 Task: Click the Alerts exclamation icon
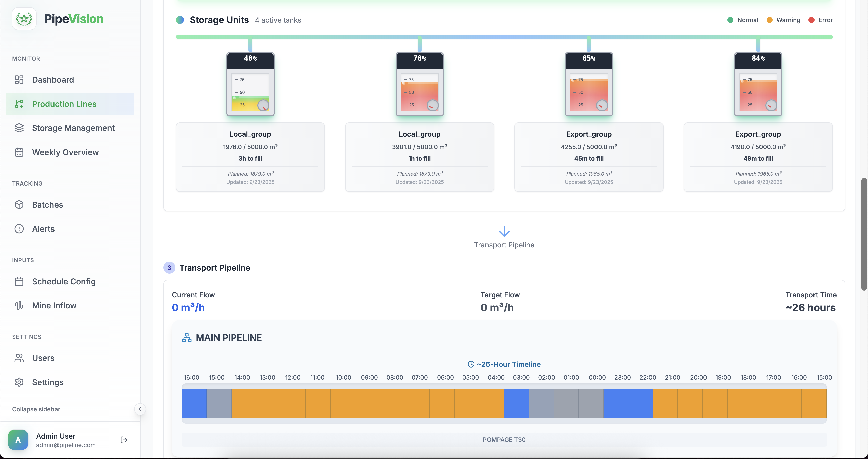click(19, 229)
